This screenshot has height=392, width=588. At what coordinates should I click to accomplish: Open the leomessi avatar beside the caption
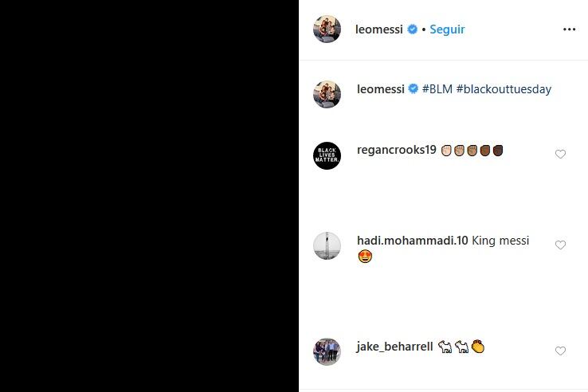pyautogui.click(x=327, y=94)
